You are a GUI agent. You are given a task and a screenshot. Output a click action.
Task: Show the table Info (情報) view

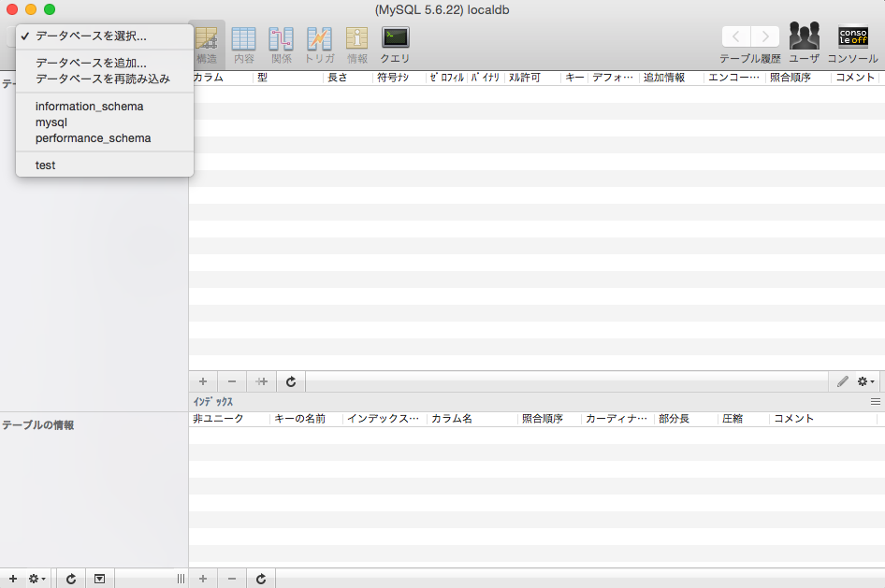click(x=356, y=45)
